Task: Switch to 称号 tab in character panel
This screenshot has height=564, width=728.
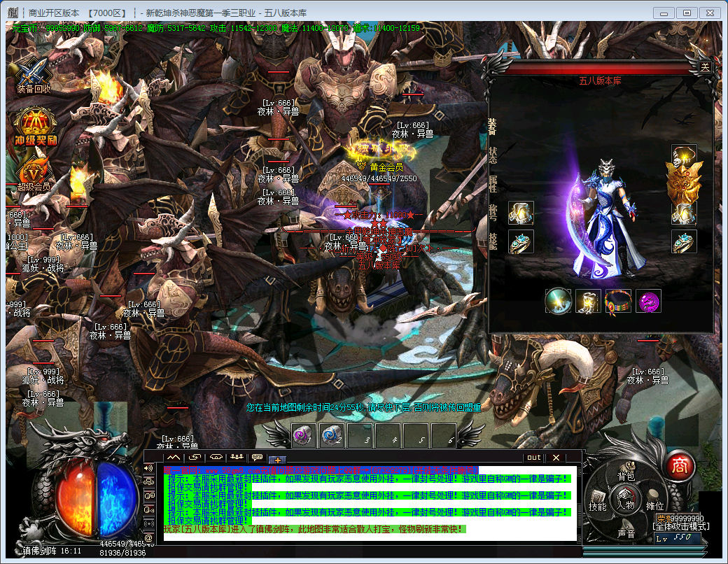Action: 492,213
